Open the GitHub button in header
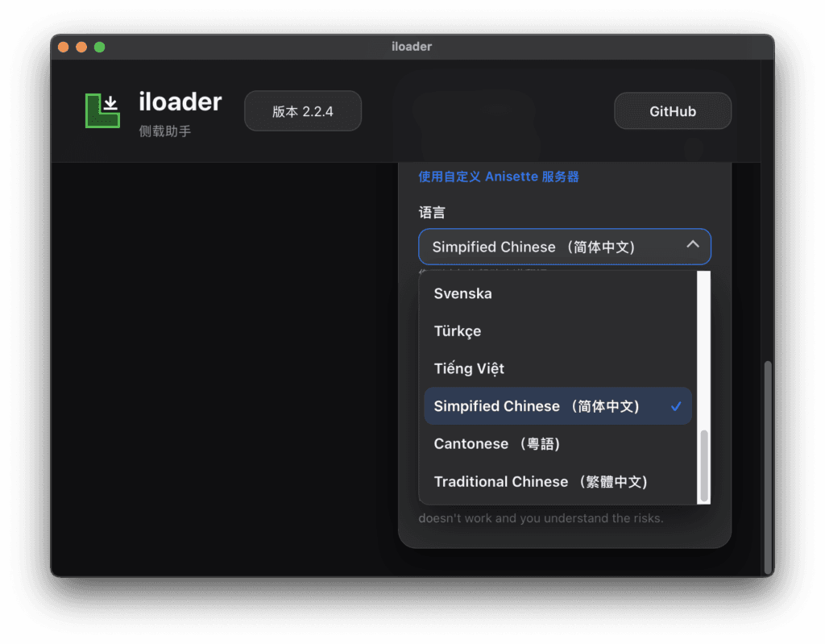 click(672, 111)
